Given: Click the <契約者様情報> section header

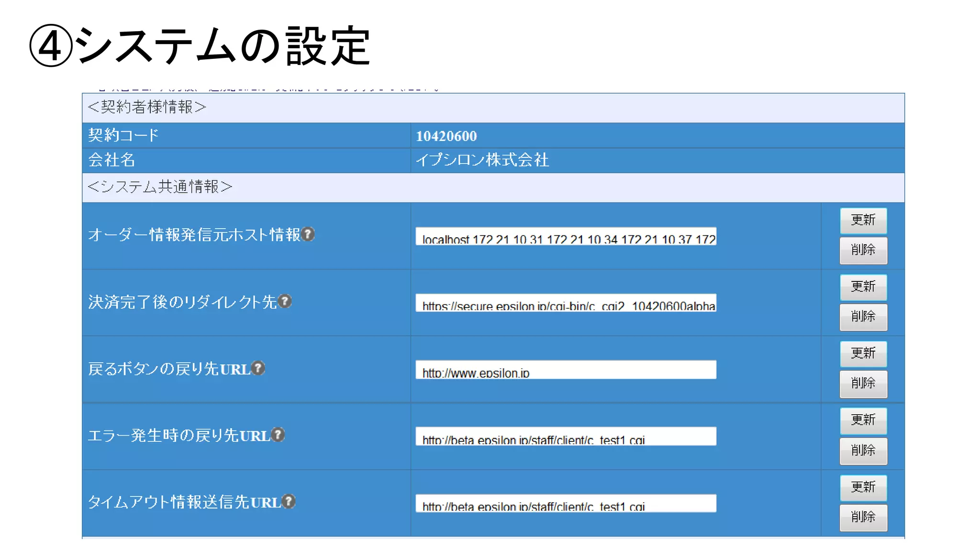Looking at the screenshot, I should coord(493,108).
